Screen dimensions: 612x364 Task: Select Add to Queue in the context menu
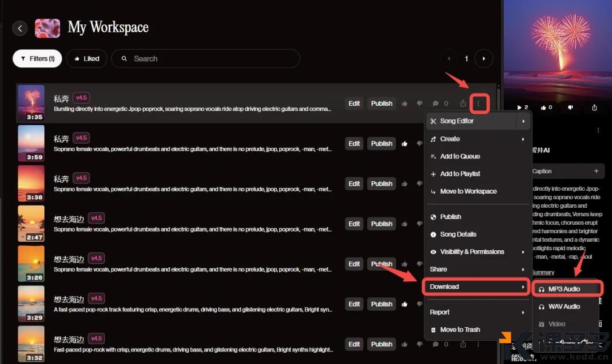(460, 156)
